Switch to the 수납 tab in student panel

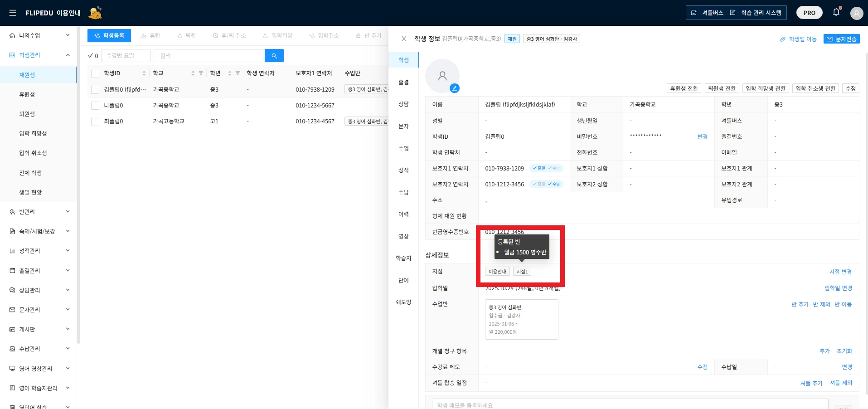click(x=403, y=192)
